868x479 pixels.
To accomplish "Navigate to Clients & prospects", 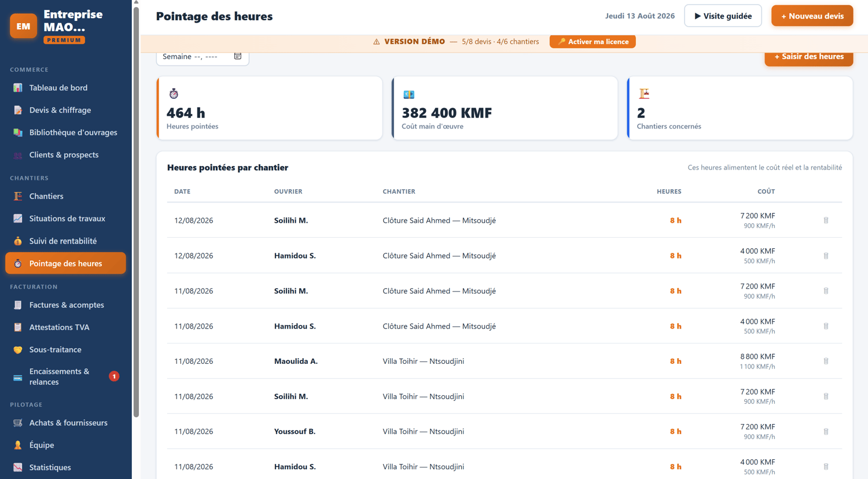I will (x=65, y=155).
